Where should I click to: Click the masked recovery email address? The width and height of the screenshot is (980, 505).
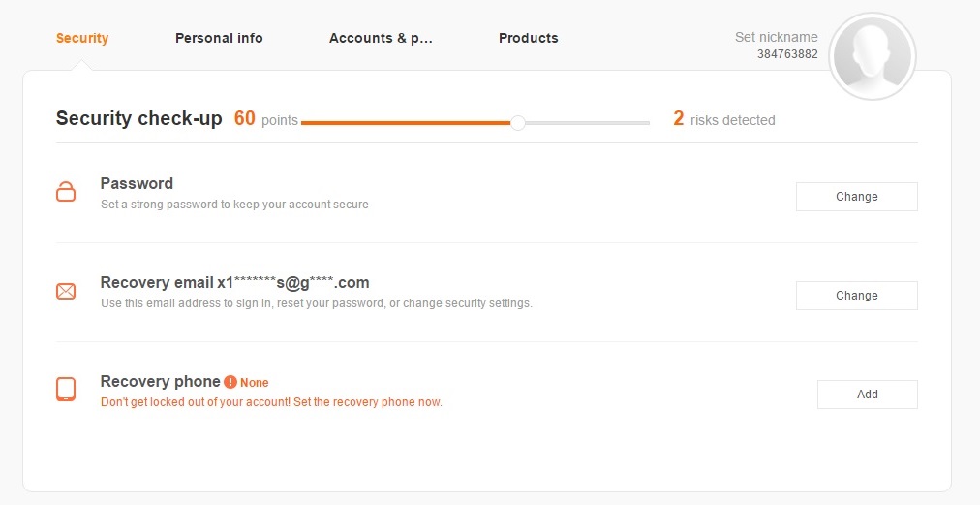[x=293, y=283]
